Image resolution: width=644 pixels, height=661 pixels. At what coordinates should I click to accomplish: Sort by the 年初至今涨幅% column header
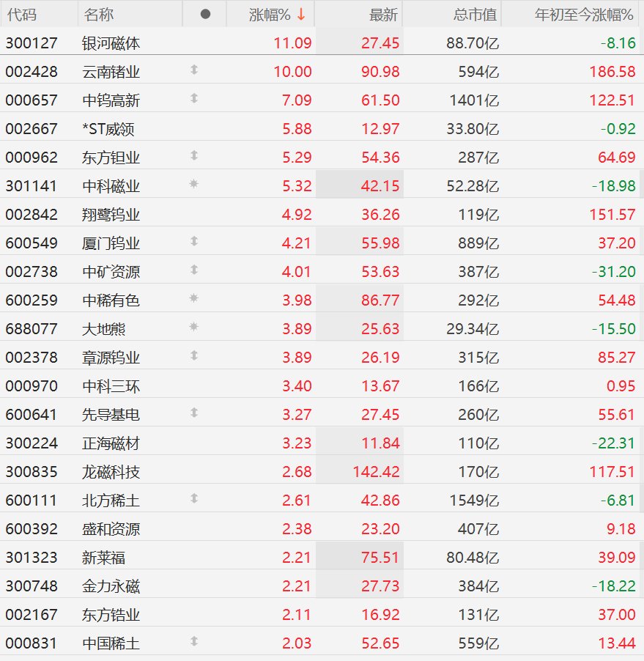click(x=584, y=15)
